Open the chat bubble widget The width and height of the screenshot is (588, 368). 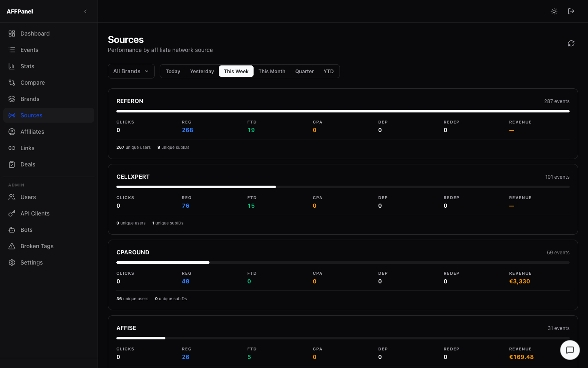coord(570,350)
